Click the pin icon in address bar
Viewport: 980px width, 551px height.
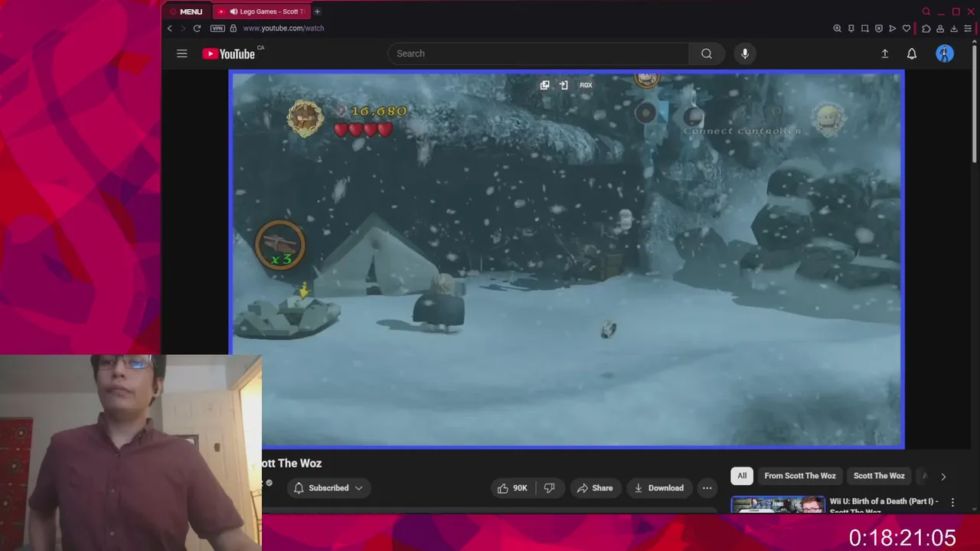tap(851, 28)
